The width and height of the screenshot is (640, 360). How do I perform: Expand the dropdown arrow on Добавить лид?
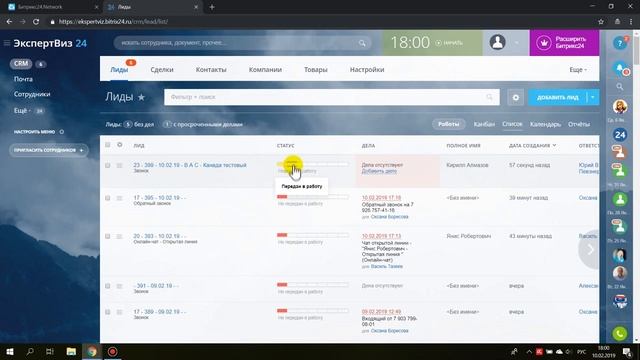[x=593, y=98]
